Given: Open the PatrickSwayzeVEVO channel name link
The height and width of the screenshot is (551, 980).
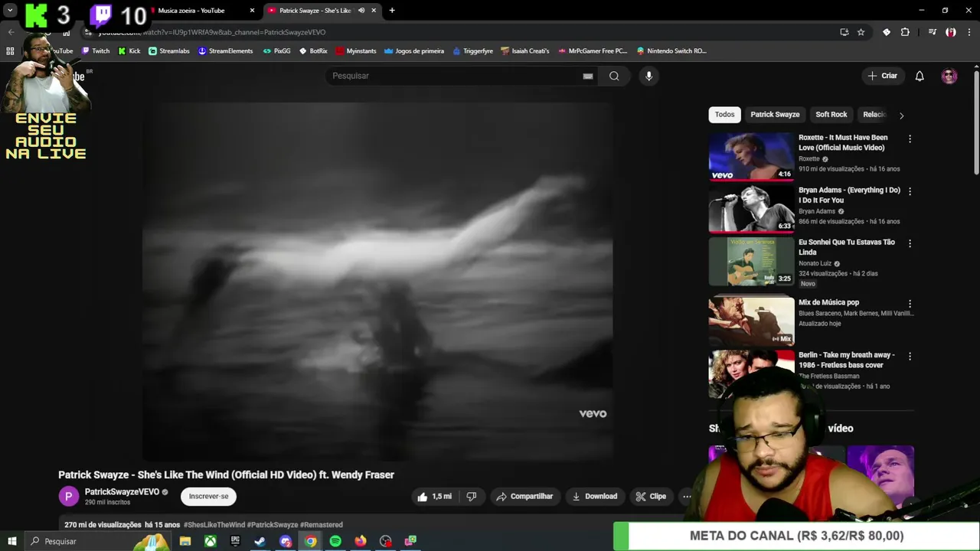Looking at the screenshot, I should coord(122,492).
